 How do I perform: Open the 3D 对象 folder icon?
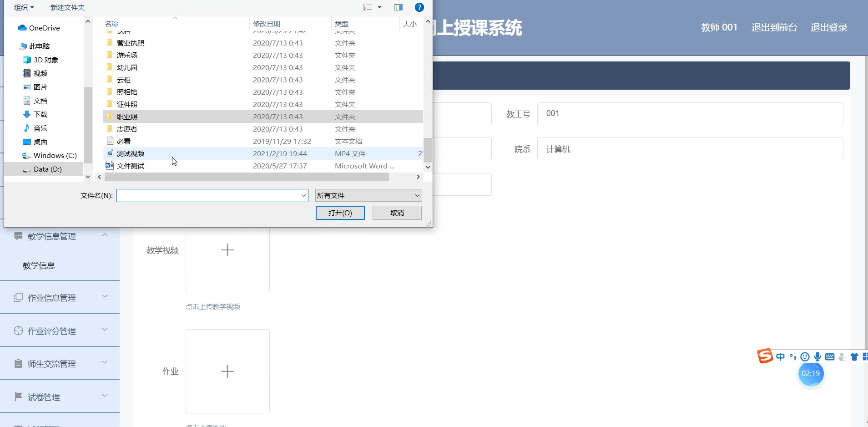coord(27,60)
